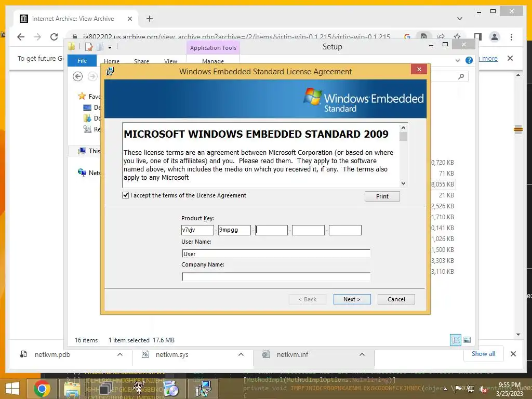Click Explorer back navigation arrow
Image resolution: width=532 pixels, height=399 pixels.
[78, 76]
